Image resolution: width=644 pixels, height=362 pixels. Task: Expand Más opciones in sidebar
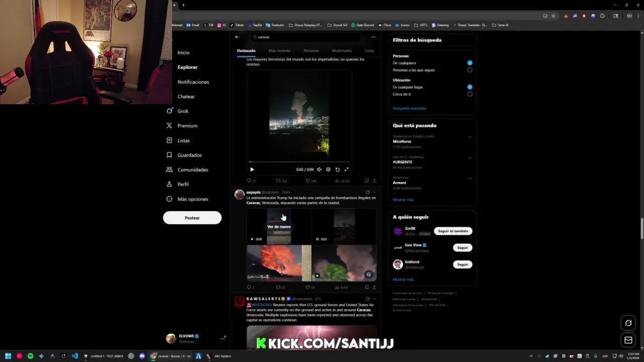[x=187, y=199]
